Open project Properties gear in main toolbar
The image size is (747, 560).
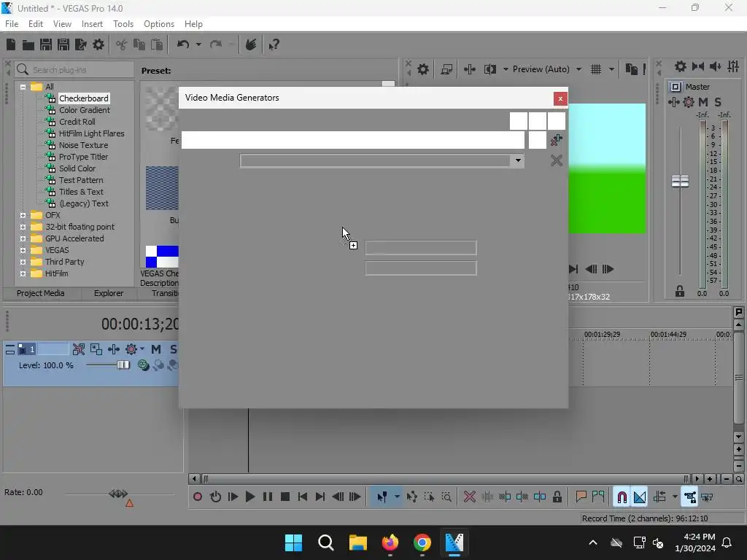coord(98,44)
